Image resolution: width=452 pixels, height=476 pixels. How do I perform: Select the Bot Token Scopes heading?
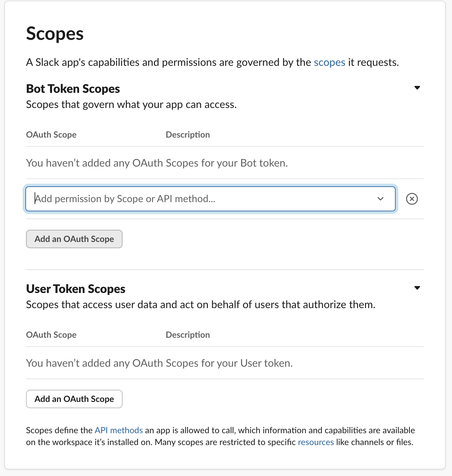click(73, 88)
